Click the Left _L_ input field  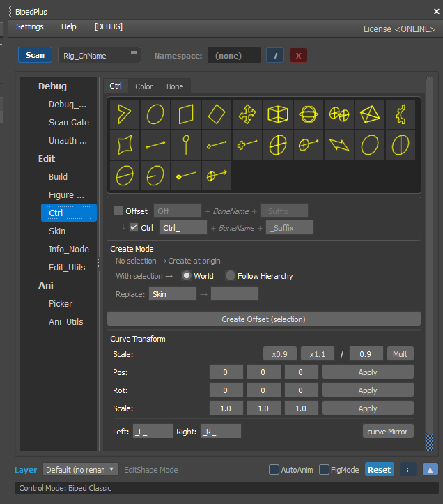click(x=153, y=431)
